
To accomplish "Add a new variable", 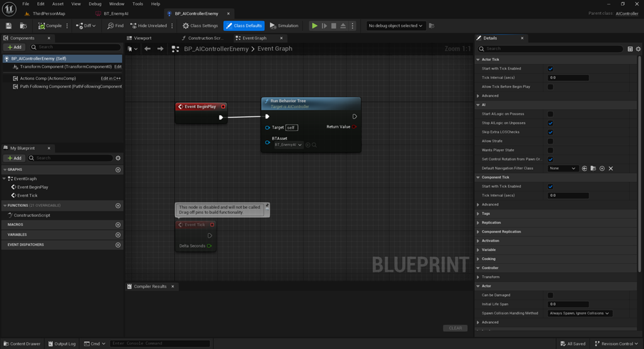I will click(x=118, y=235).
